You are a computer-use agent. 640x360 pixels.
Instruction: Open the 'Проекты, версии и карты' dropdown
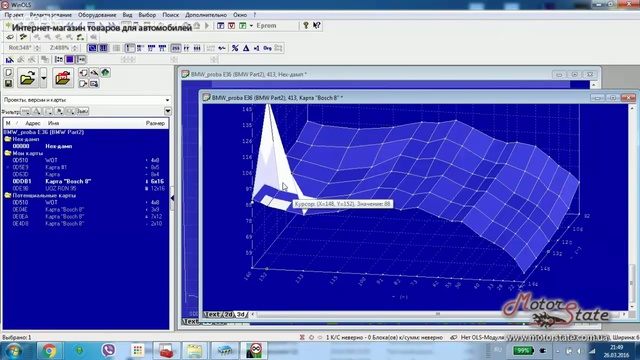click(x=86, y=100)
